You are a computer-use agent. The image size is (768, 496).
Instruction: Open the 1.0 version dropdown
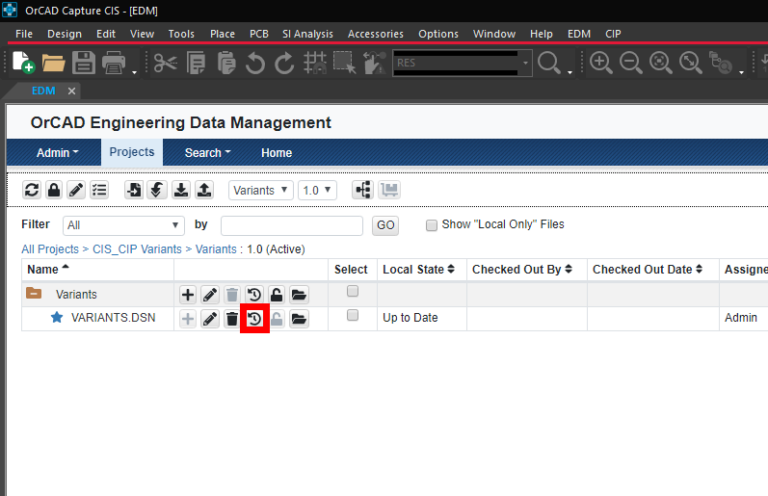point(317,190)
